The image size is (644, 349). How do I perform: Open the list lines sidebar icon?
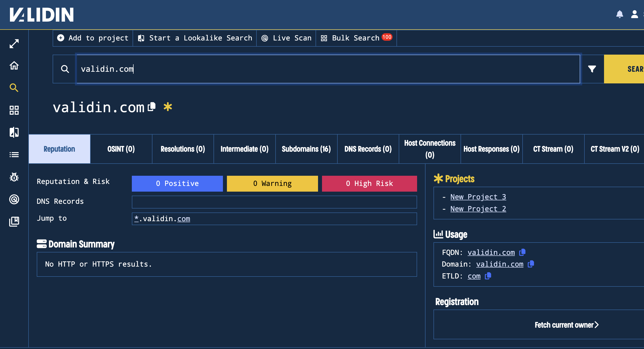click(14, 155)
